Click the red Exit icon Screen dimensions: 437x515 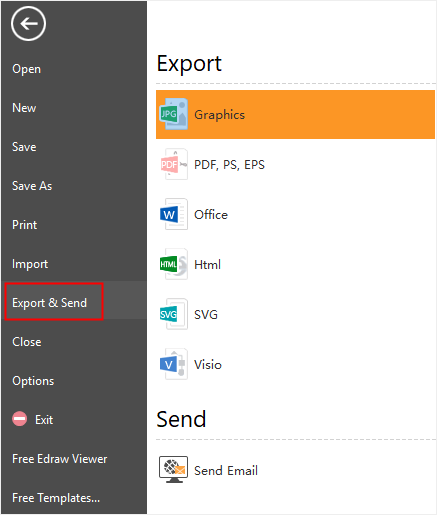(x=20, y=419)
